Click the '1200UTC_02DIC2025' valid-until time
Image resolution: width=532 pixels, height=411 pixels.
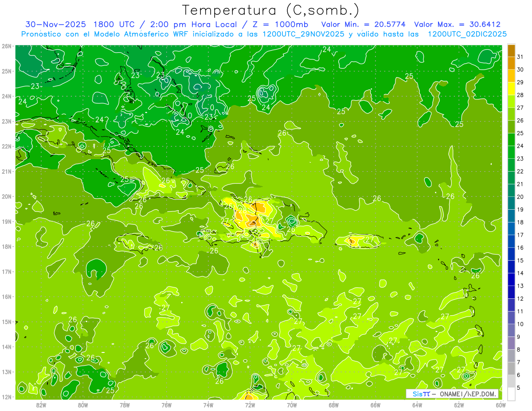coord(467,34)
